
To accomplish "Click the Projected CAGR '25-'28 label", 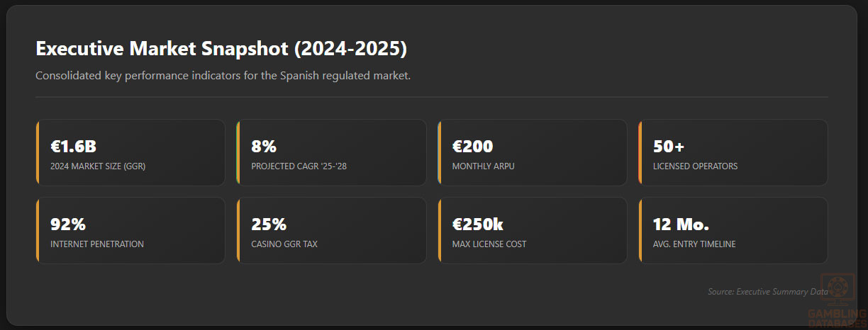I will (304, 166).
